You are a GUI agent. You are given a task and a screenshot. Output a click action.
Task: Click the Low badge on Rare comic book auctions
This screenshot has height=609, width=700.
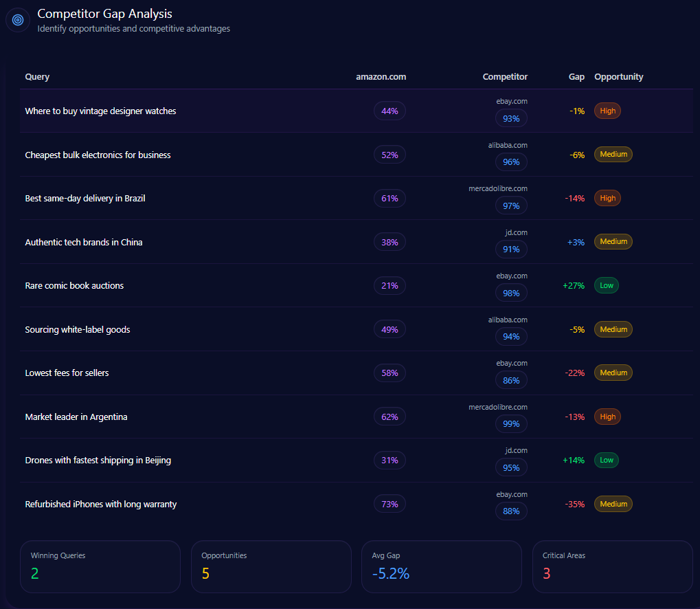tap(606, 285)
